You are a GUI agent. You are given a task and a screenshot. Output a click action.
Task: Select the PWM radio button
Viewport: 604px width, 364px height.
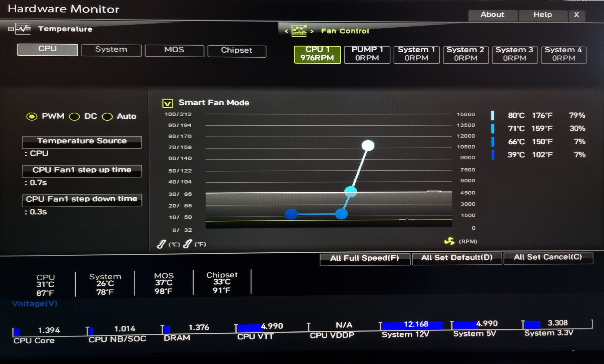[x=32, y=117]
